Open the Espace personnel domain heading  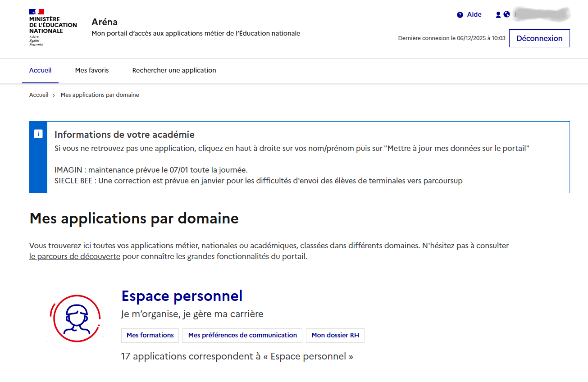(x=182, y=296)
